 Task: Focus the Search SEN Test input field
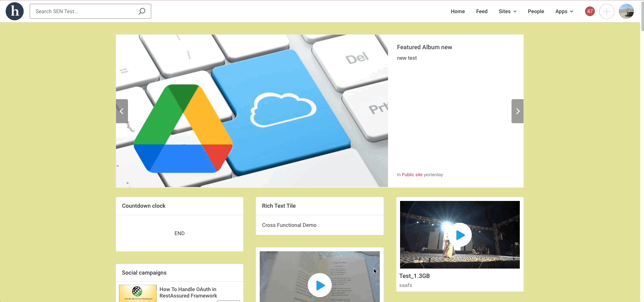90,11
